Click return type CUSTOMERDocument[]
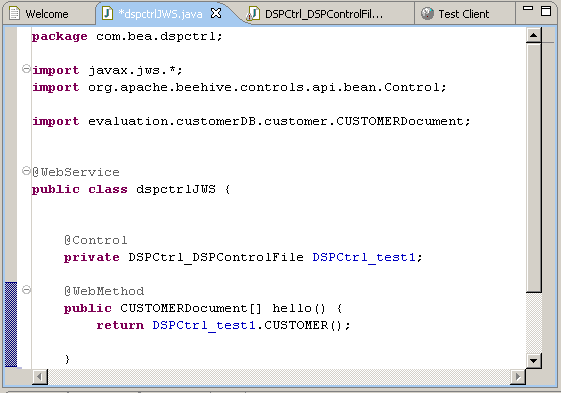 (x=191, y=308)
